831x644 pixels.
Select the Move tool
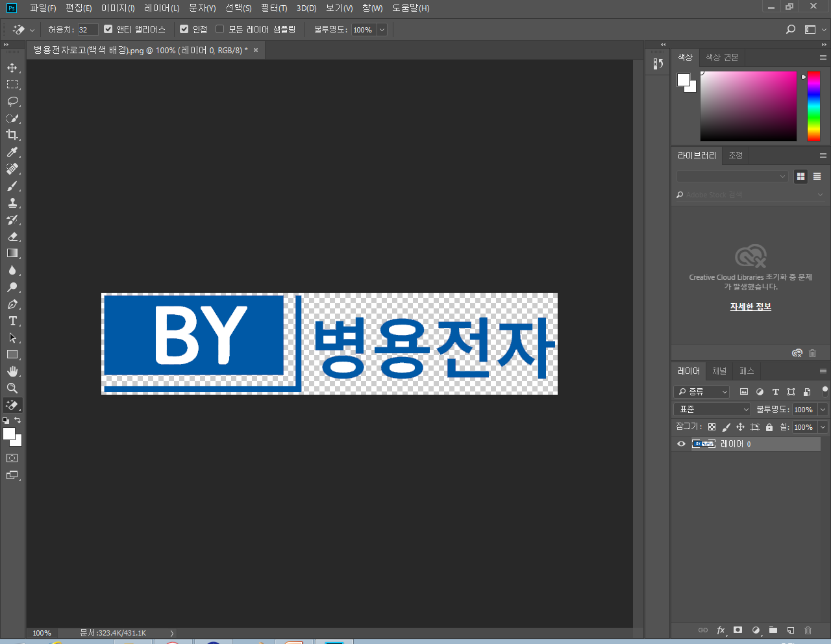point(12,68)
